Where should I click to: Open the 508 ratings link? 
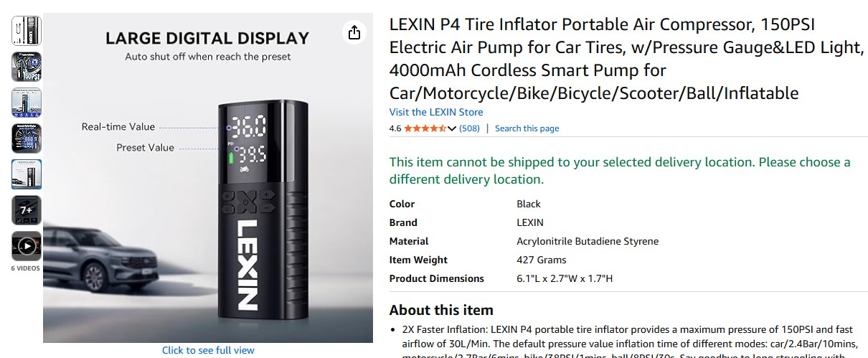[x=469, y=128]
